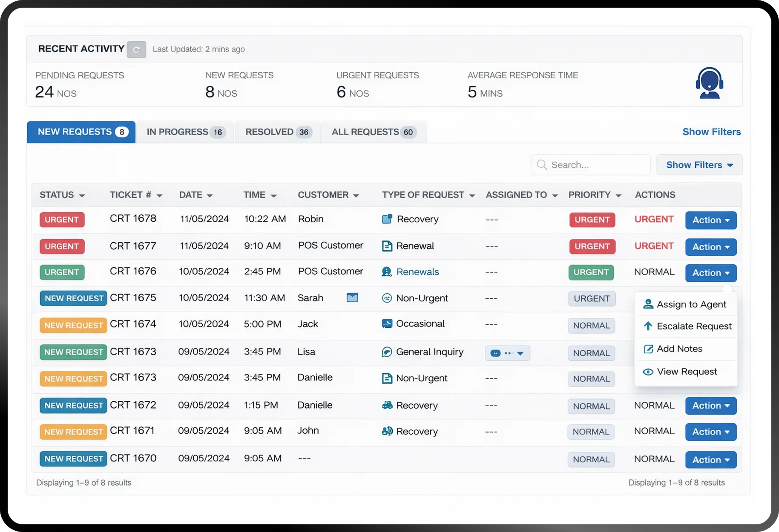Click customer name Robin
The width and height of the screenshot is (779, 532).
click(310, 219)
